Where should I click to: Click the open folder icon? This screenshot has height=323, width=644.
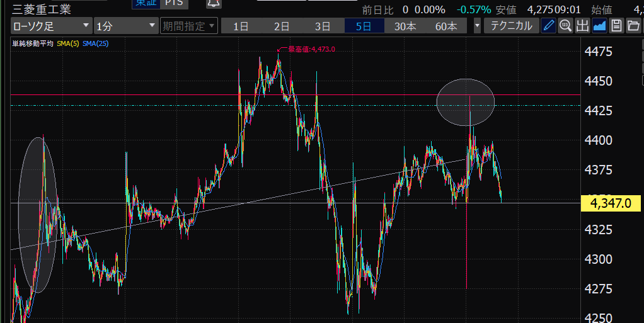[x=633, y=26]
